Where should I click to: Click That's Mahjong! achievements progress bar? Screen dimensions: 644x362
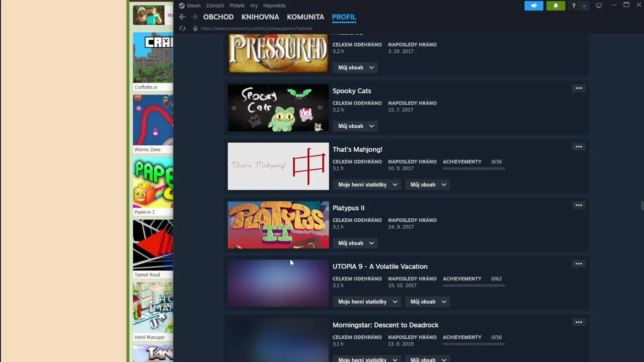[x=473, y=168]
